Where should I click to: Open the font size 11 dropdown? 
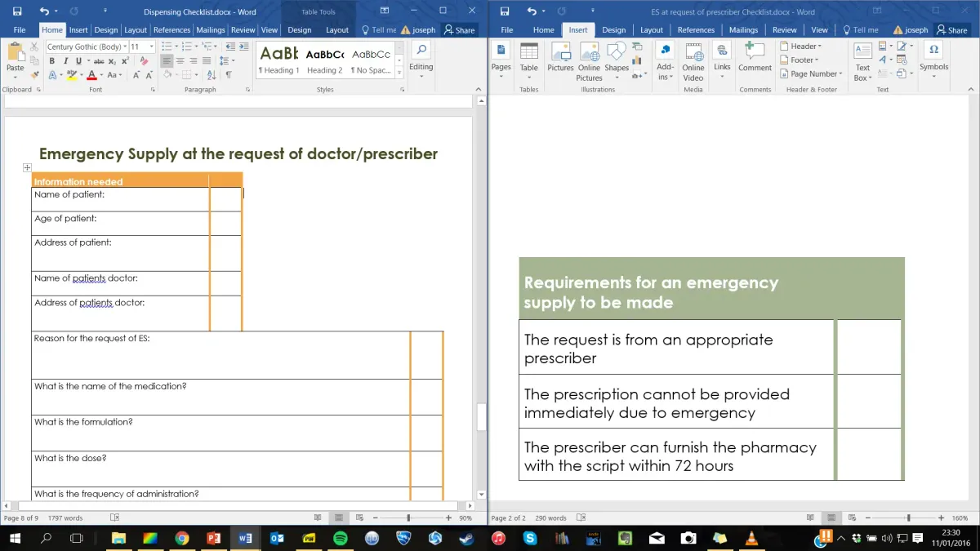pyautogui.click(x=151, y=47)
